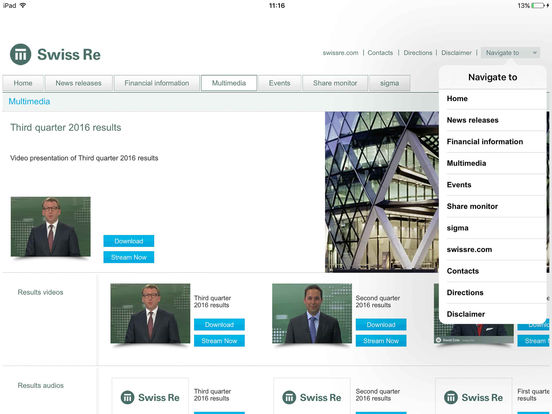Open the featured presenter video thumbnail
This screenshot has width=552, height=414.
pyautogui.click(x=51, y=227)
